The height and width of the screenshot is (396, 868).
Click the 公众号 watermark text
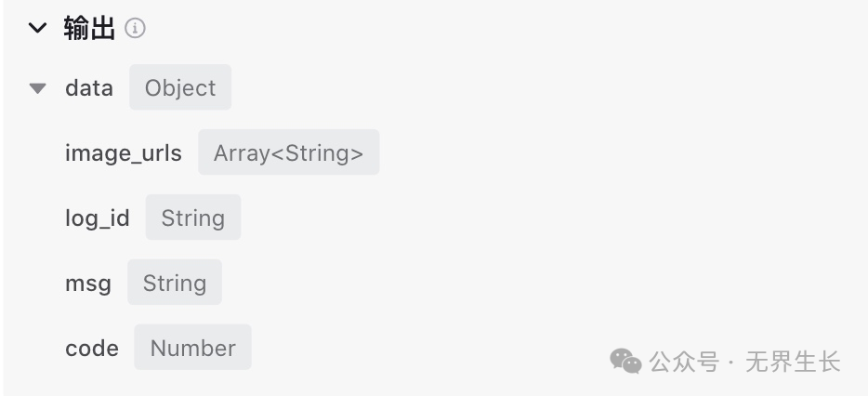(x=684, y=362)
